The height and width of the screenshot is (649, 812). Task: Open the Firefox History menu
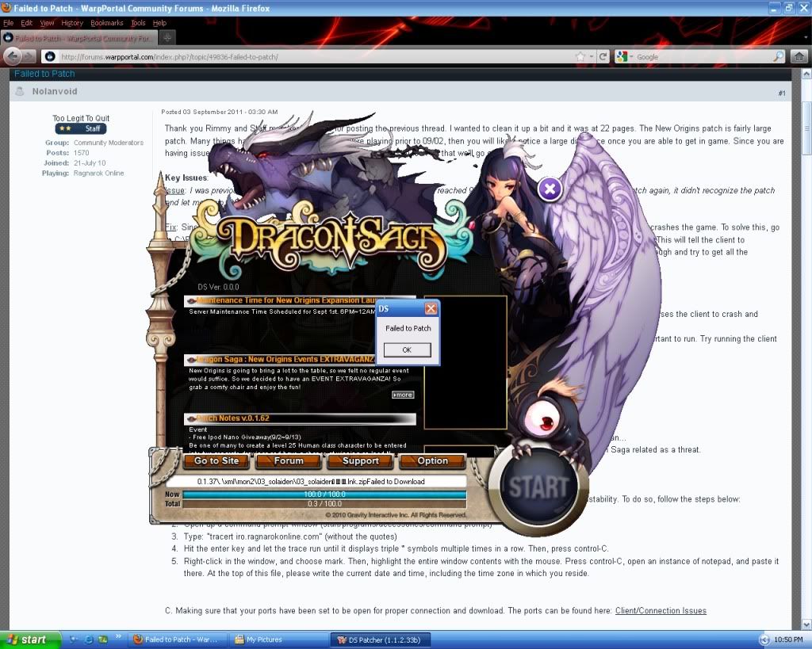click(72, 23)
